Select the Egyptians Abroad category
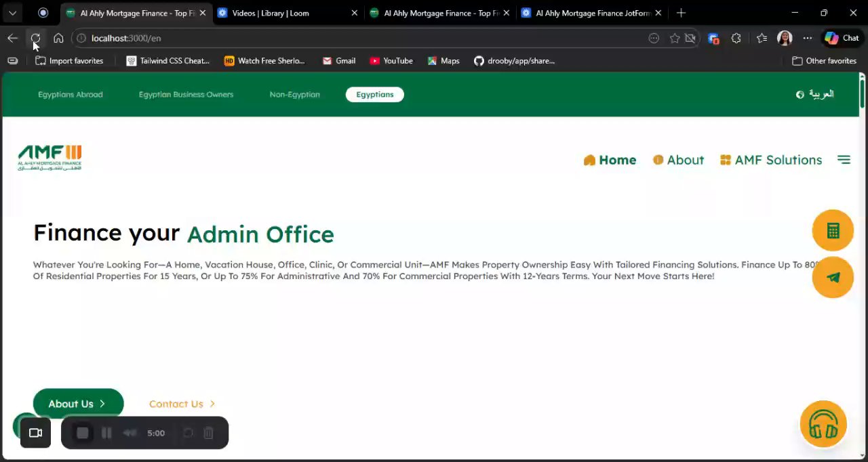The width and height of the screenshot is (868, 462). pos(71,95)
